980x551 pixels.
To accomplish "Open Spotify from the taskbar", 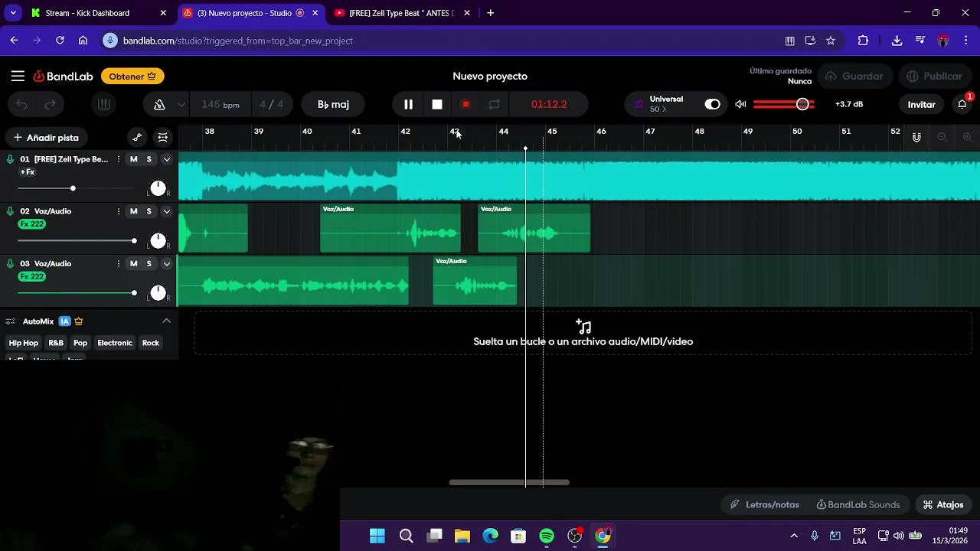I will point(547,536).
